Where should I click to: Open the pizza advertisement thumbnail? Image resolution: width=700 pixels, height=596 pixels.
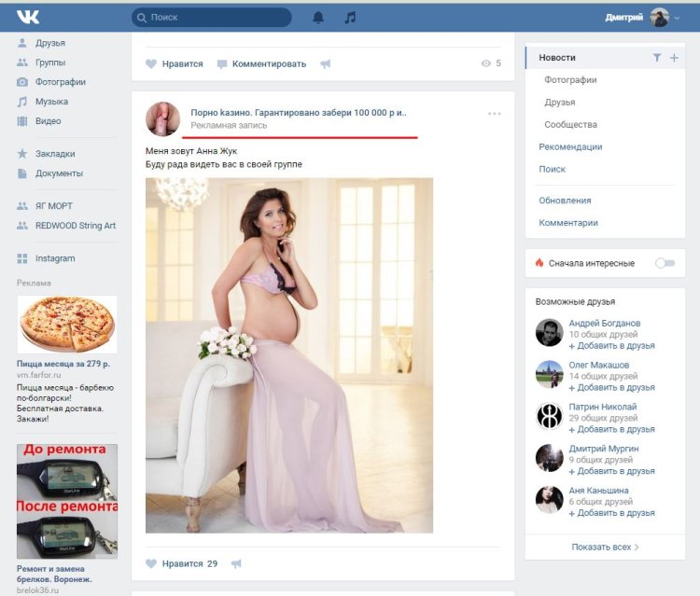point(67,325)
